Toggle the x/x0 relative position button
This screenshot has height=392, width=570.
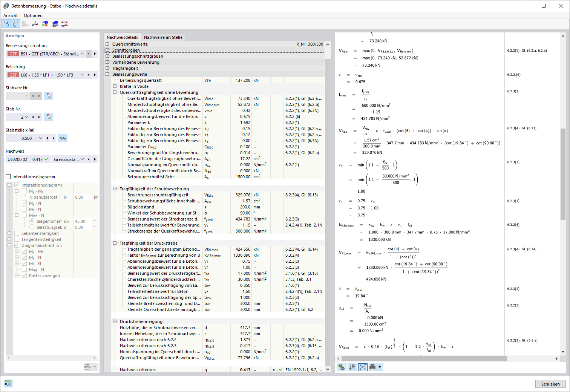[63, 138]
